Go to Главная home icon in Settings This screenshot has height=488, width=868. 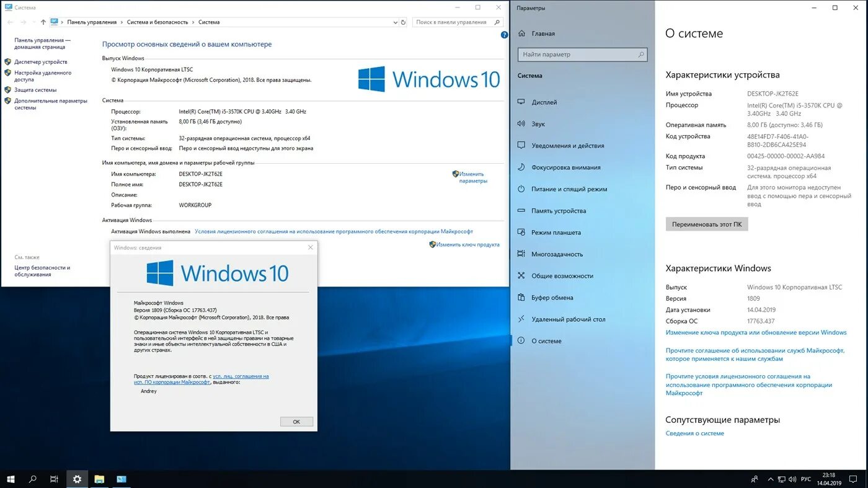521,33
